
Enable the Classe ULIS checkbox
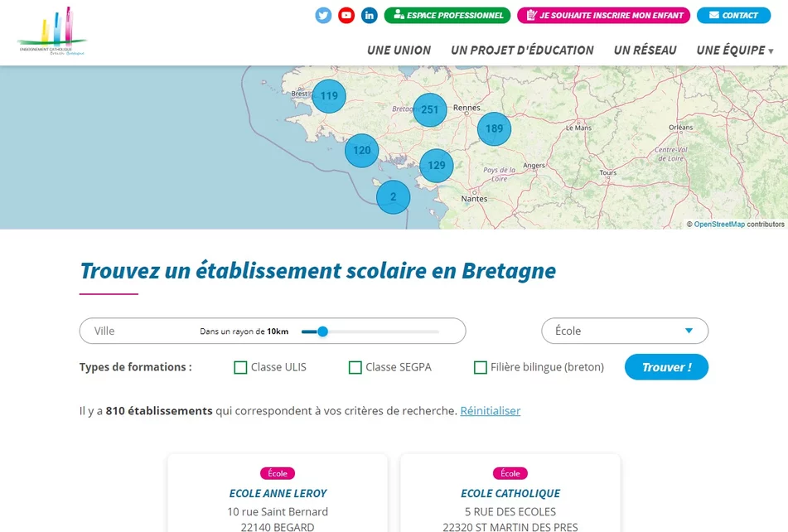[240, 367]
